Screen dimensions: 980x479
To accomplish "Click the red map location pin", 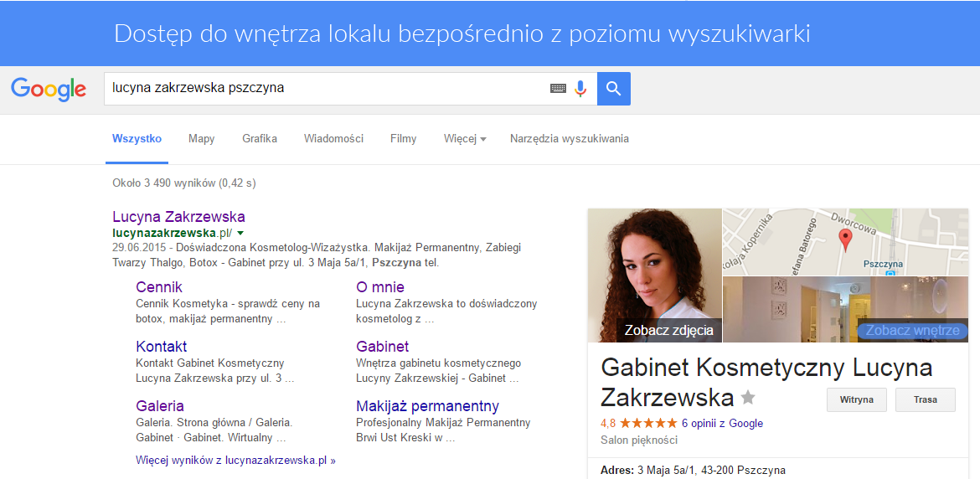I will pyautogui.click(x=845, y=240).
